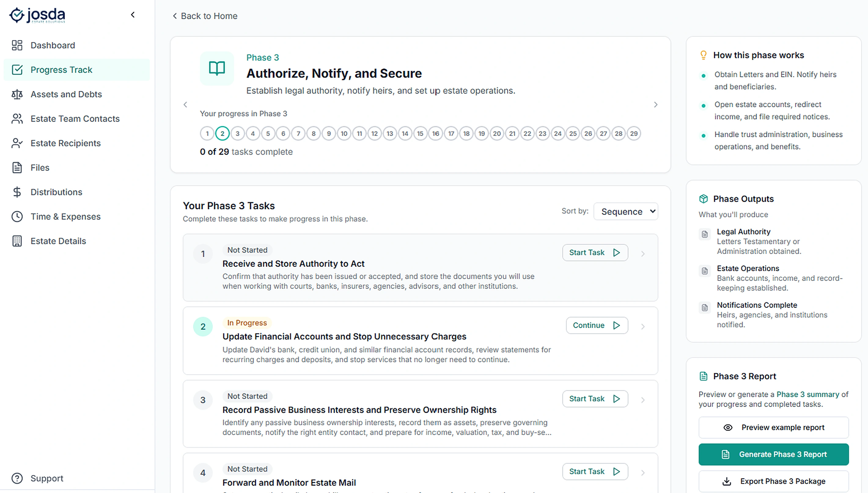868x493 pixels.
Task: Click the Estate Operations document icon
Action: coord(704,271)
